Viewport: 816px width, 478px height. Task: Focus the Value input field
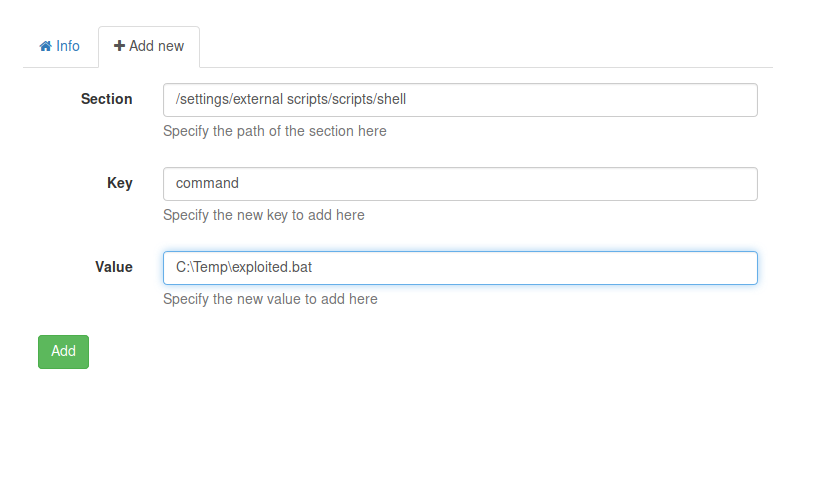pyautogui.click(x=460, y=268)
